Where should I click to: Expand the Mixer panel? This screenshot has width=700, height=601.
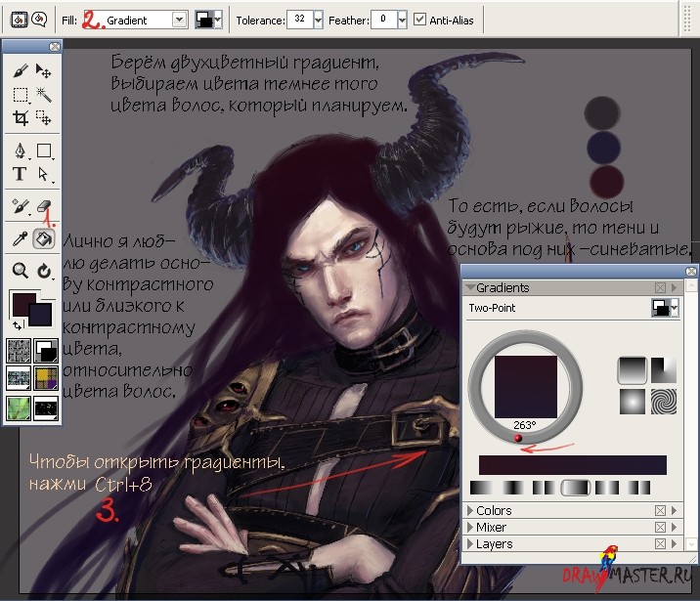pos(470,527)
